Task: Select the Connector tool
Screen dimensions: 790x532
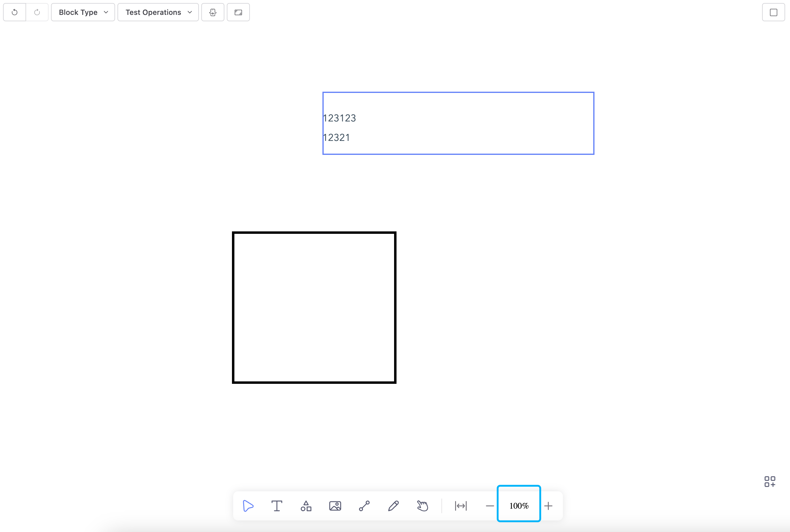Action: tap(364, 506)
